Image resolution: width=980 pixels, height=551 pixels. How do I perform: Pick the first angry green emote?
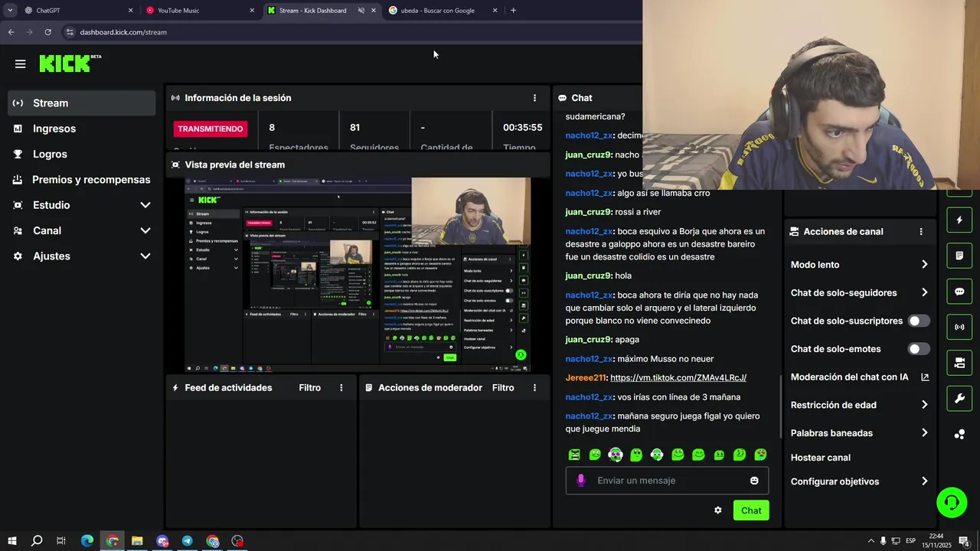click(x=574, y=455)
